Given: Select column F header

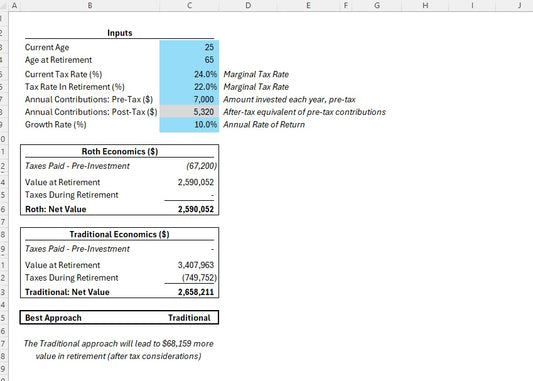Looking at the screenshot, I should 346,5.
